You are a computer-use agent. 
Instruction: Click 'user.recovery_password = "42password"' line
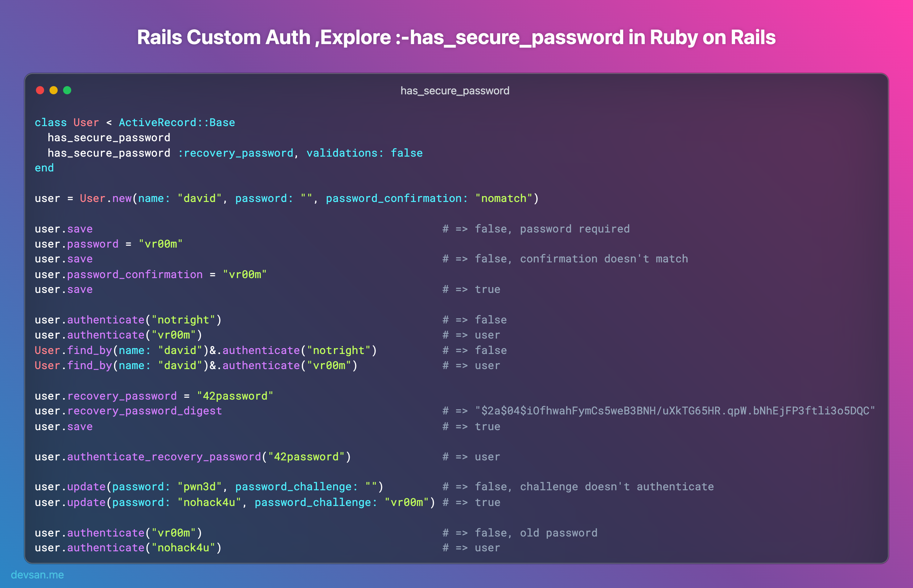pos(154,396)
